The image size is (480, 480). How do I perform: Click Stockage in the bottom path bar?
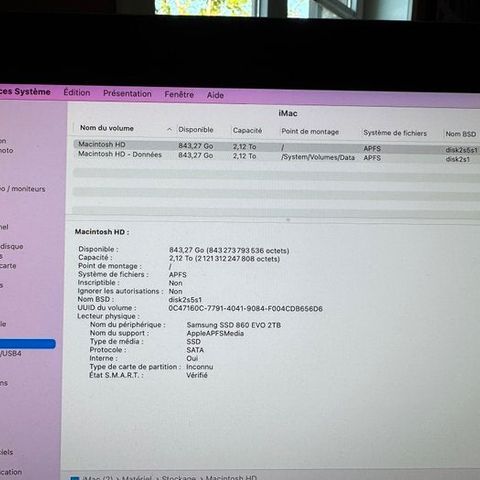click(x=179, y=478)
